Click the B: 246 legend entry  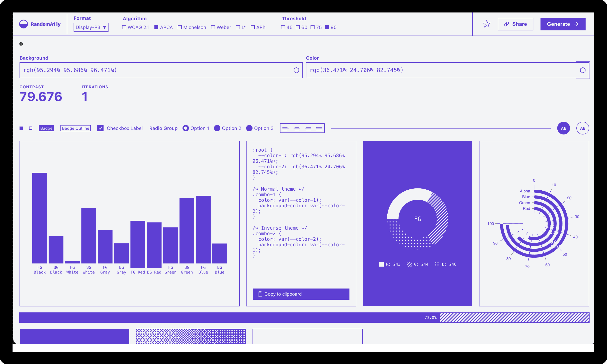pyautogui.click(x=446, y=264)
